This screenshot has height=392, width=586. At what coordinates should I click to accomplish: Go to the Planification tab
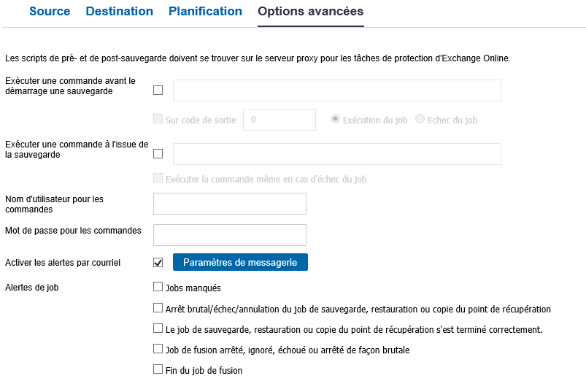click(x=205, y=11)
